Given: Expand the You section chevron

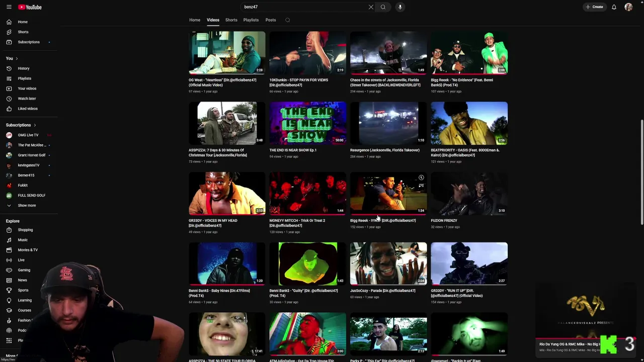Looking at the screenshot, I should (17, 58).
